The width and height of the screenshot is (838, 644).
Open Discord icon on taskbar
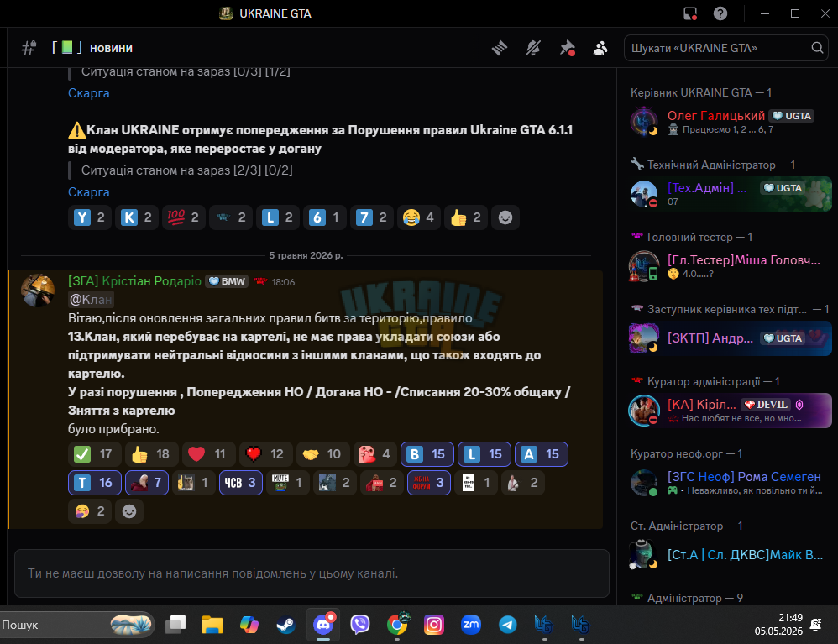coord(322,625)
